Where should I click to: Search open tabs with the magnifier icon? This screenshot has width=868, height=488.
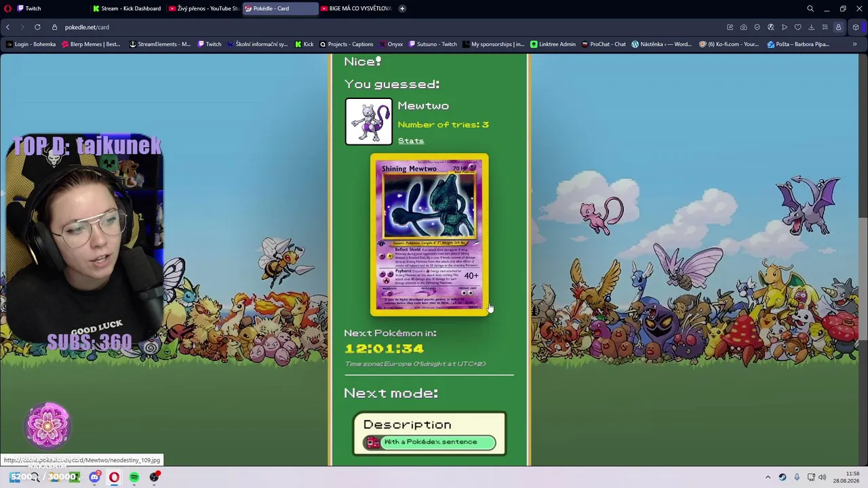click(x=810, y=8)
